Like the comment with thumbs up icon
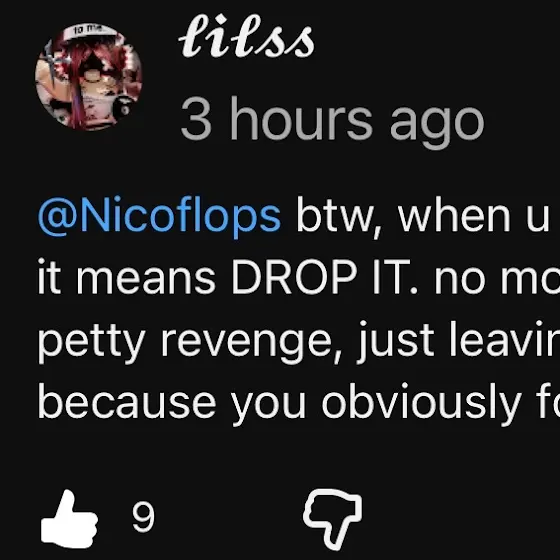This screenshot has width=560, height=560. 69,519
